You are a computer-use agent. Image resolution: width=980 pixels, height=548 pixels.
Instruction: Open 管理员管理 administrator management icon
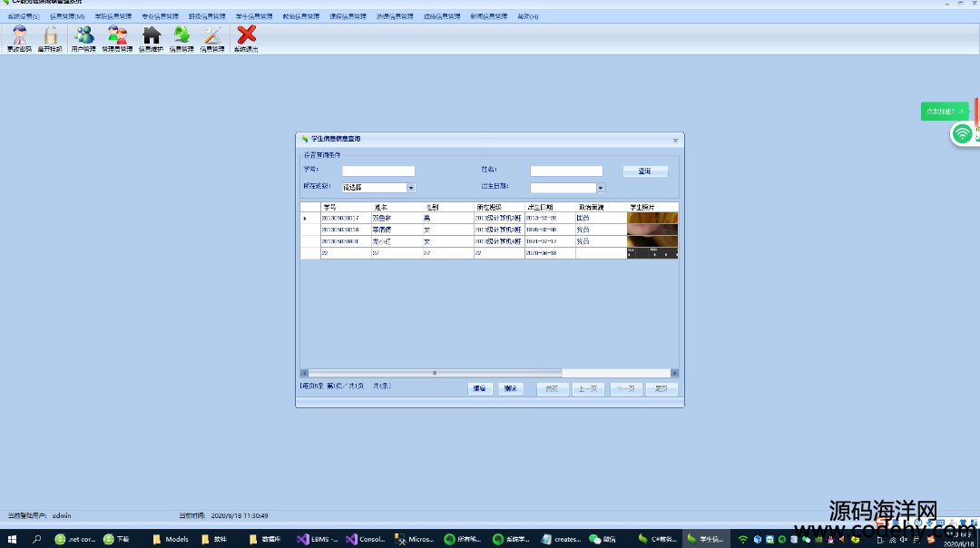(117, 37)
